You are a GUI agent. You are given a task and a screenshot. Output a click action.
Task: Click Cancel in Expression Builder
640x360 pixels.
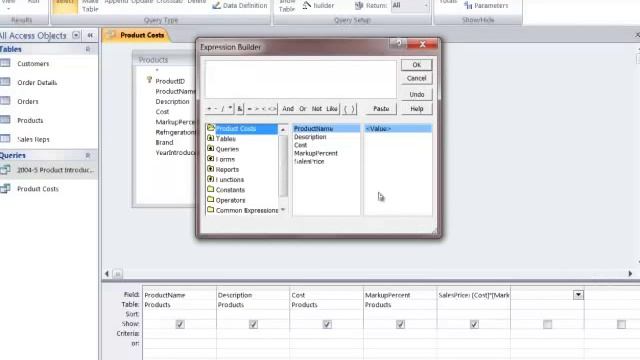click(416, 78)
